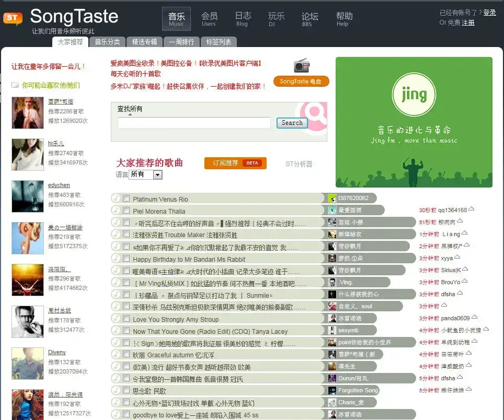504x420 pixels.
Task: Open user profile link Diveny
Action: click(57, 352)
